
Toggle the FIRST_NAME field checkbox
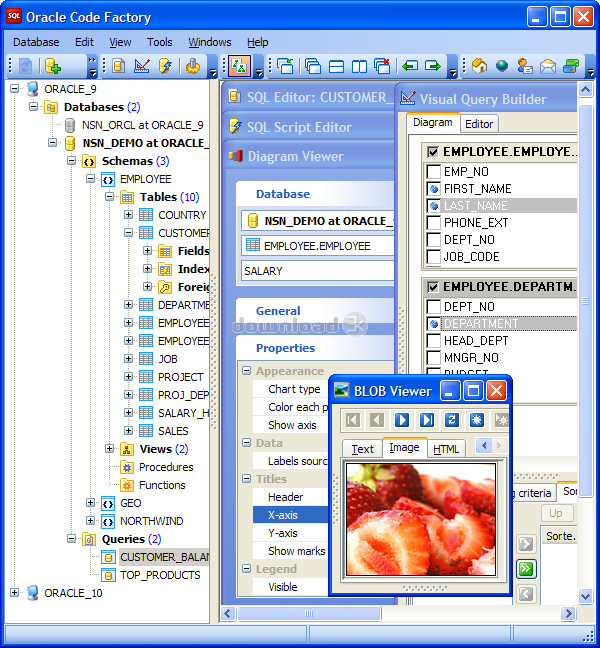[x=433, y=188]
